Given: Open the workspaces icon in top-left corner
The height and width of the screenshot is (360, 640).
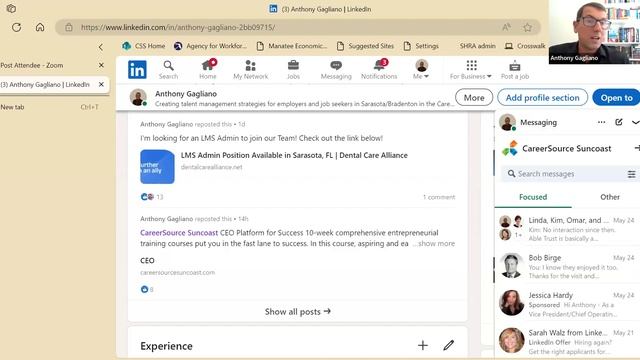Looking at the screenshot, I should [11, 8].
